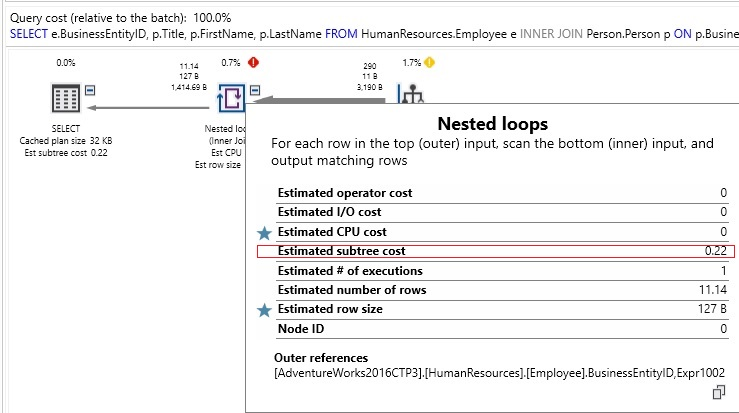Collapse the Nested loops node minus box
The height and width of the screenshot is (413, 739).
[255, 90]
